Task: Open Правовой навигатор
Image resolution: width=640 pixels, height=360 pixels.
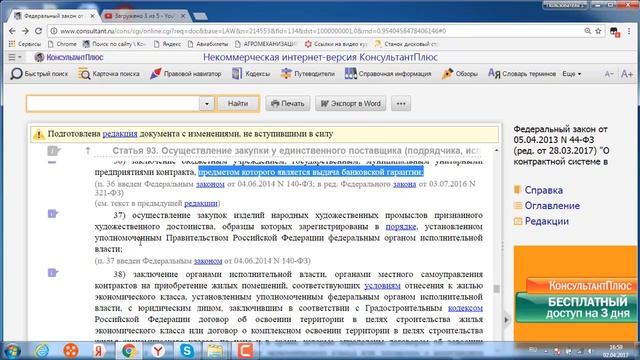Action: pyautogui.click(x=186, y=74)
